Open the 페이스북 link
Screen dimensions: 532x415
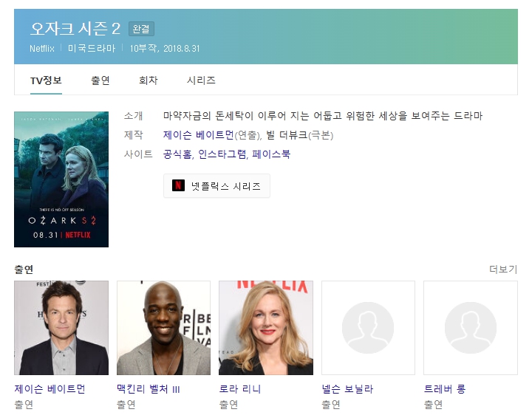coord(271,154)
